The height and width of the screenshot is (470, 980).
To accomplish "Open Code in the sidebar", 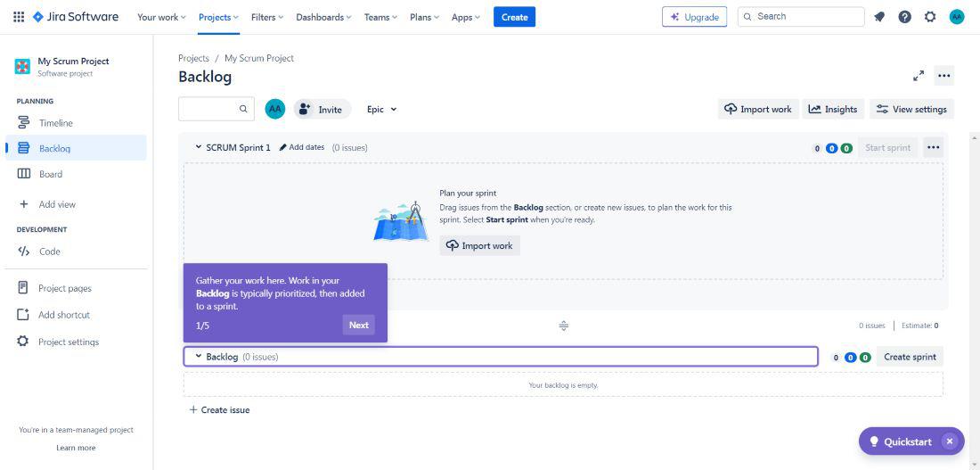I will tap(76, 251).
